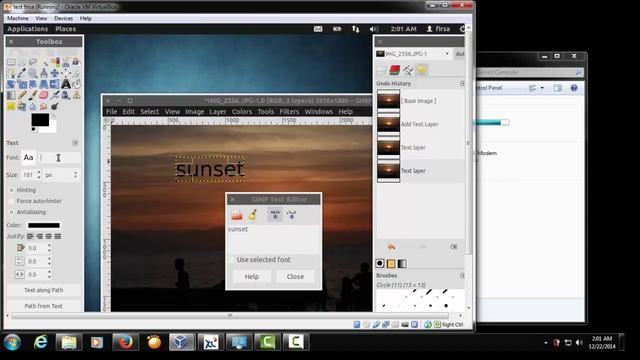The image size is (640, 360).
Task: Select the Alignment tool
Action: tap(66, 73)
